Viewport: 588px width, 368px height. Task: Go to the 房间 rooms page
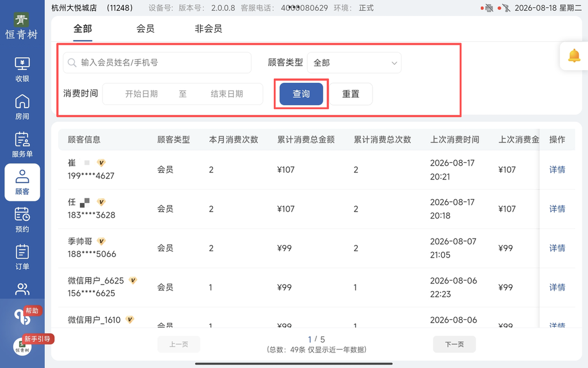click(x=22, y=107)
